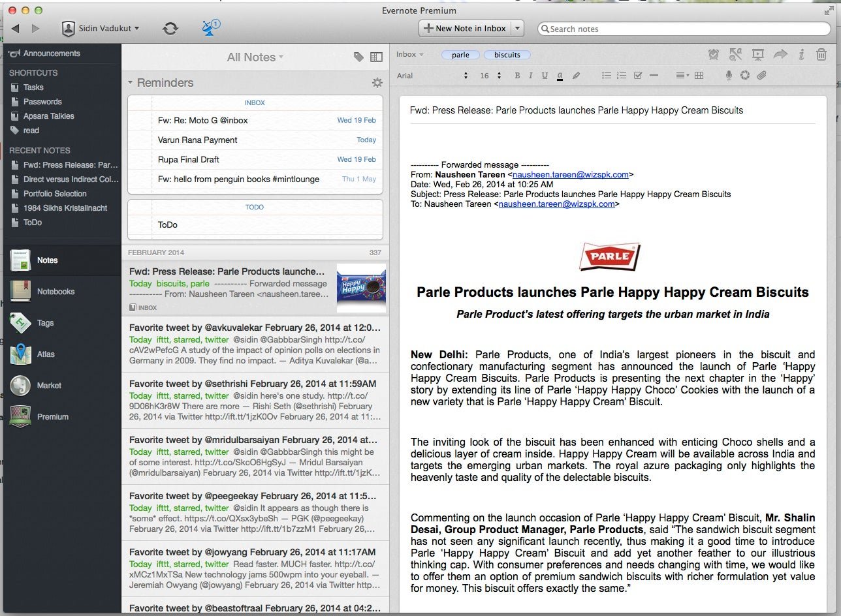Click the share note arrow icon
Screen dimensions: 841x616
tap(780, 55)
